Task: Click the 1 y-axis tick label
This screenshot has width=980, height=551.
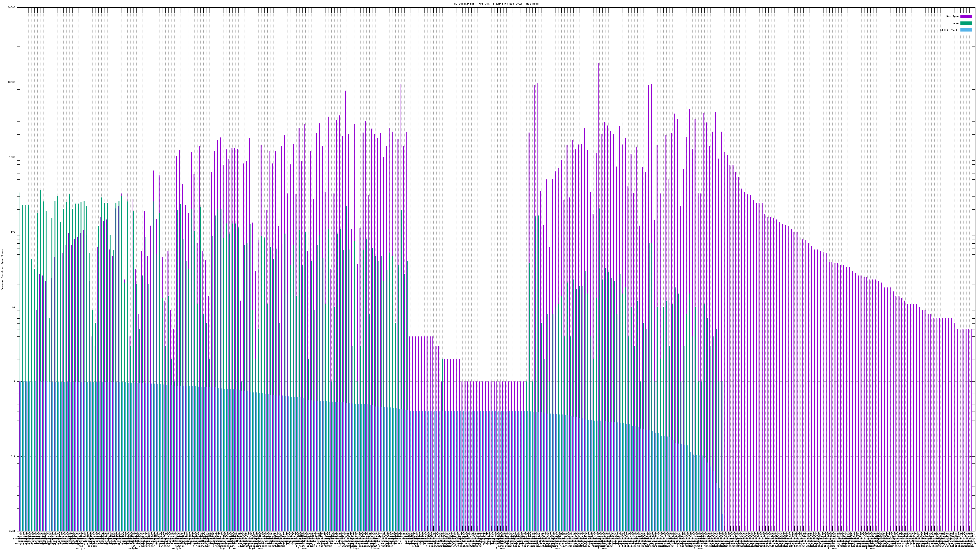Action: (x=15, y=382)
